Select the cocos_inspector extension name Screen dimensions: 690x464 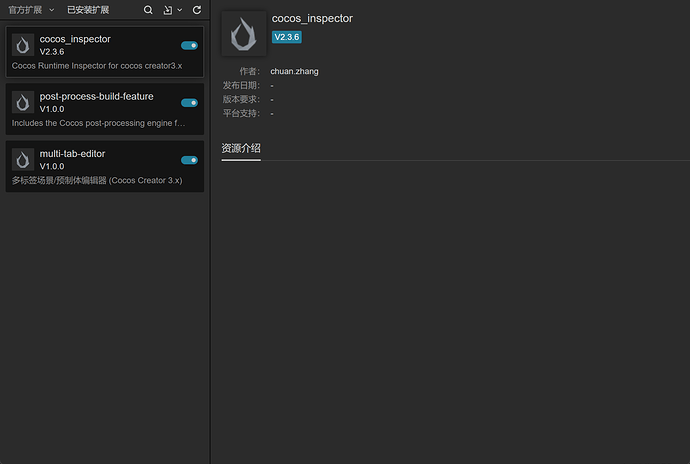pyautogui.click(x=75, y=39)
